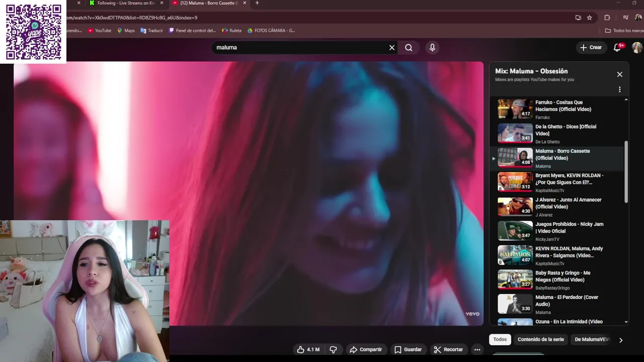Like the video with 4.1 M likes

click(308, 349)
